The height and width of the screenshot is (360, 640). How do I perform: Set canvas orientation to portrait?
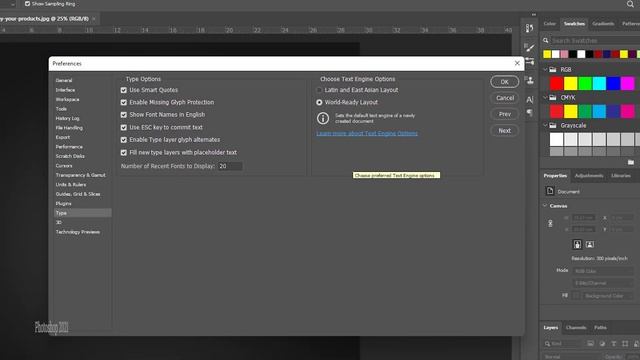coord(577,244)
